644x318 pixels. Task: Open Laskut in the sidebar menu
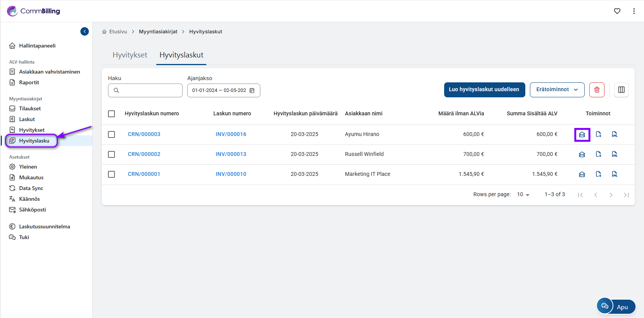pos(27,119)
